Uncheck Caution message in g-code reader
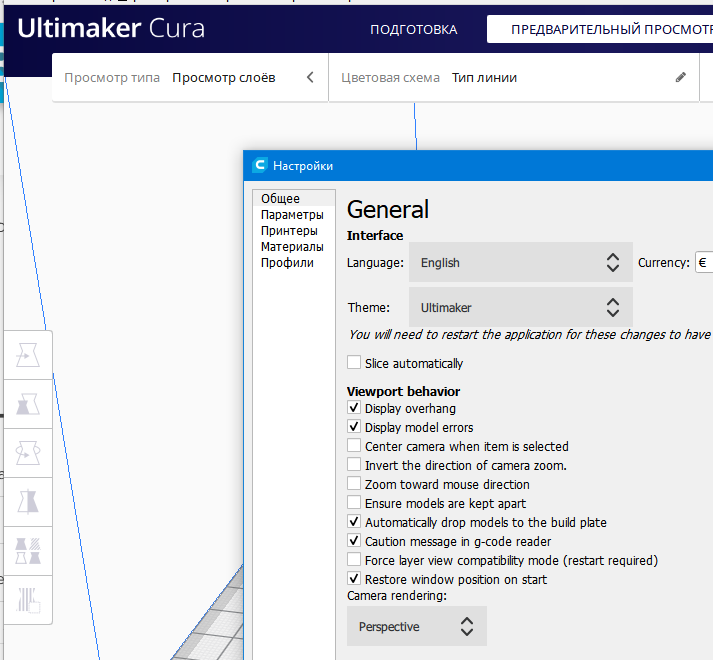713x660 pixels. point(354,540)
